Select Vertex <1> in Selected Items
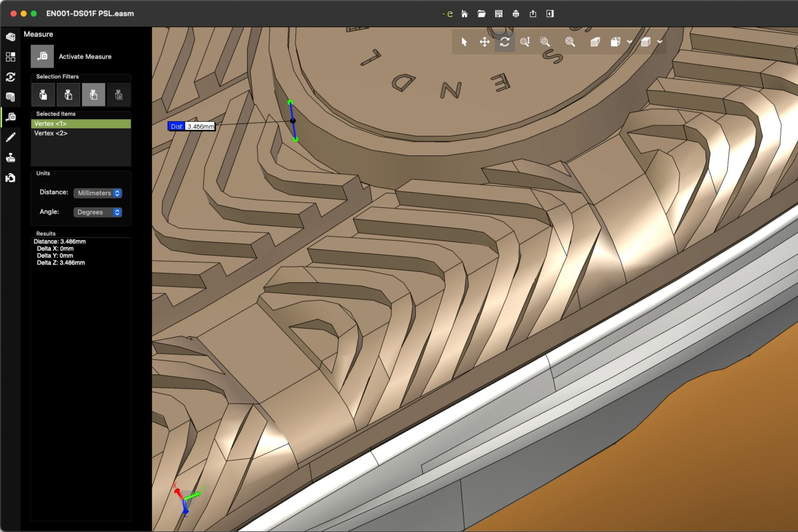Image resolution: width=798 pixels, height=532 pixels. 51,124
